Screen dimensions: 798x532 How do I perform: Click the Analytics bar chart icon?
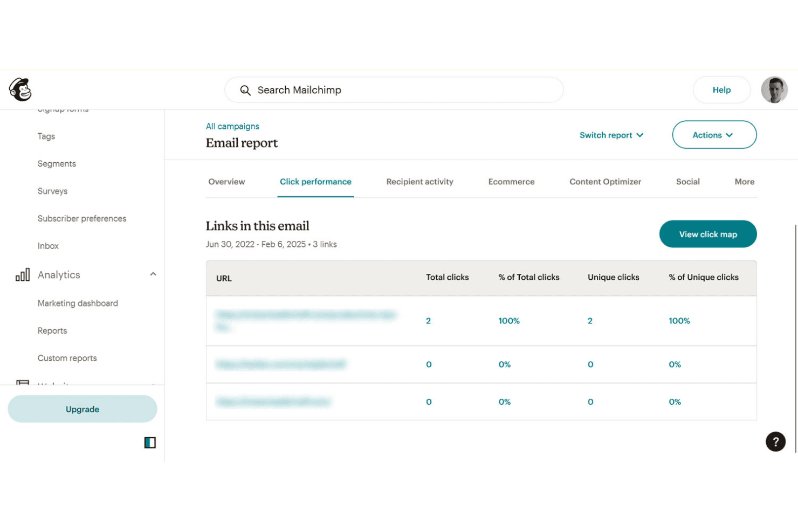pos(23,275)
